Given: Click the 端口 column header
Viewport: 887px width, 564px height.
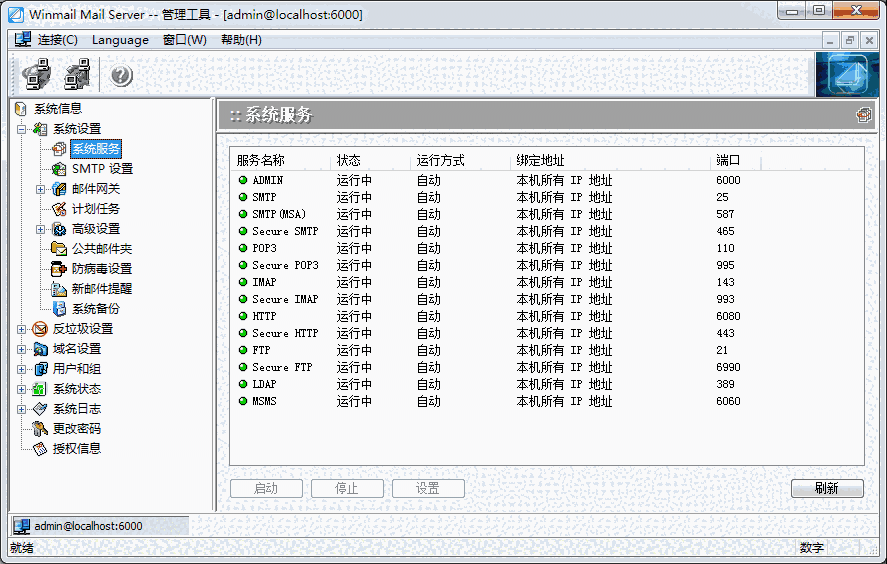Looking at the screenshot, I should (x=728, y=160).
